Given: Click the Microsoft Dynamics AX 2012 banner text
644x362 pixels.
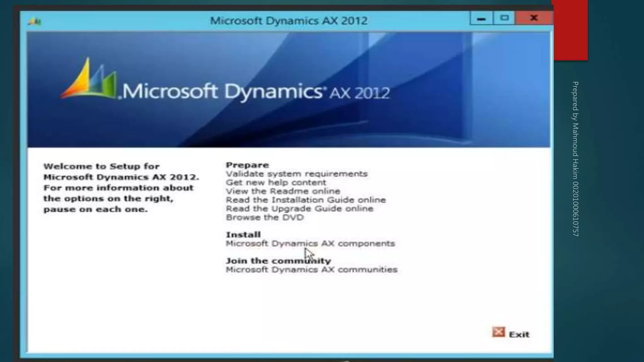Looking at the screenshot, I should tap(256, 91).
